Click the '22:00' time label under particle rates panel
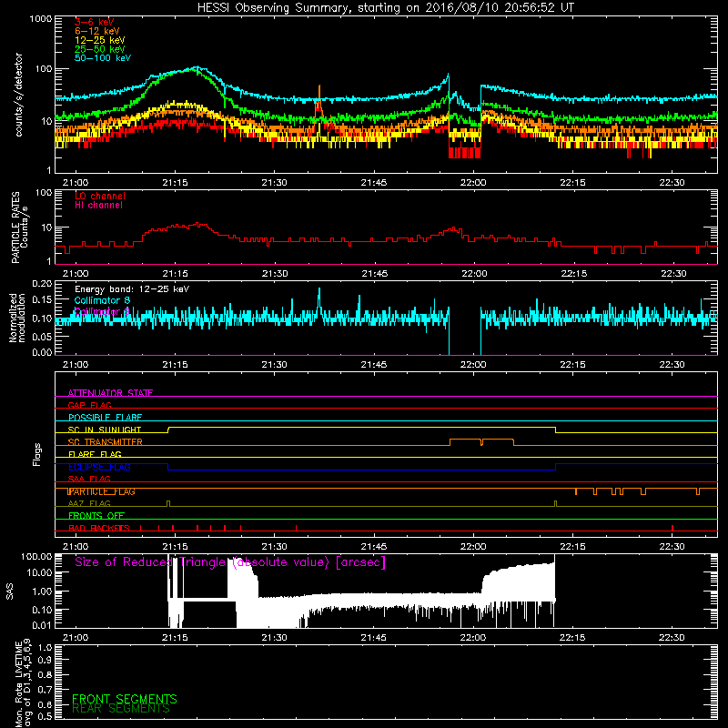This screenshot has height=728, width=728. pyautogui.click(x=474, y=274)
